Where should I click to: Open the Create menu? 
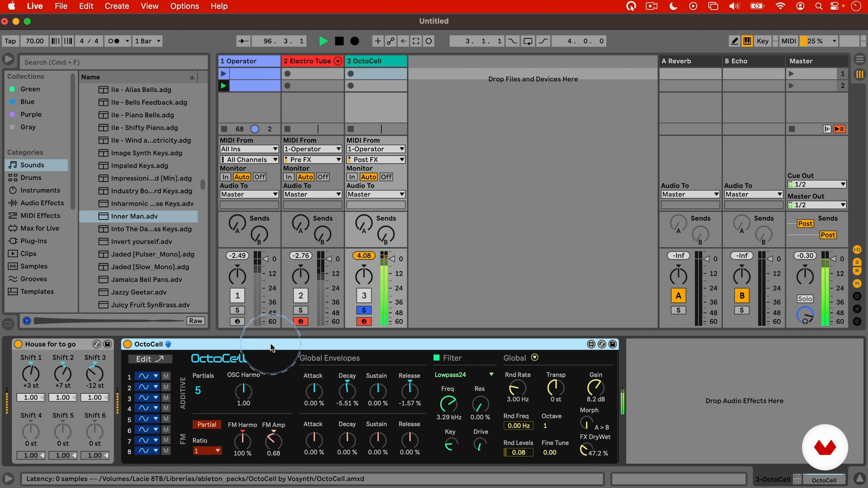tap(117, 6)
